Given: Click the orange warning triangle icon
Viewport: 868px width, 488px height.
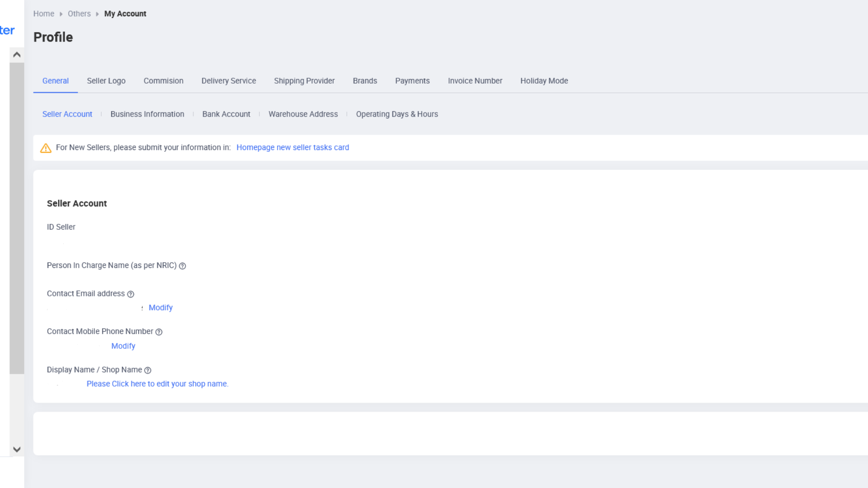Looking at the screenshot, I should click(x=46, y=148).
